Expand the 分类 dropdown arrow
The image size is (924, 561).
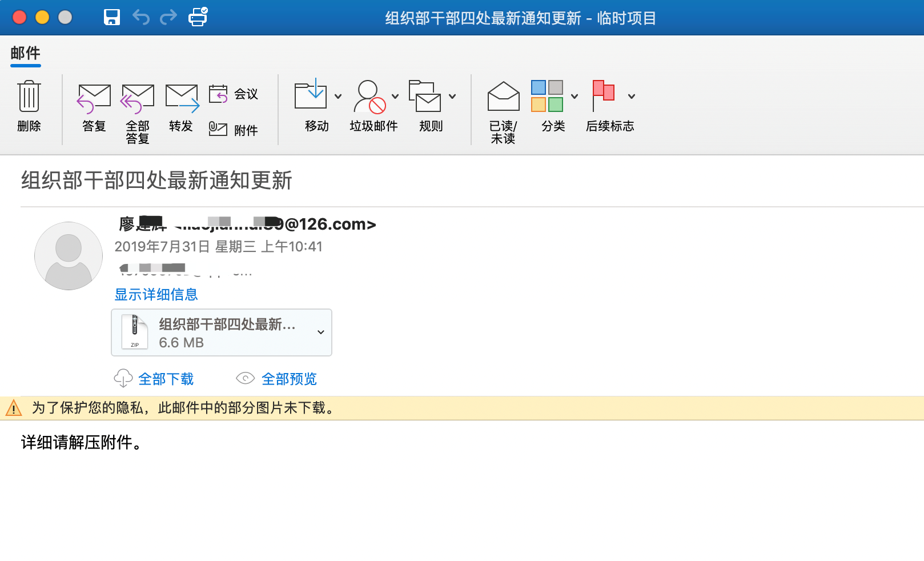(575, 97)
